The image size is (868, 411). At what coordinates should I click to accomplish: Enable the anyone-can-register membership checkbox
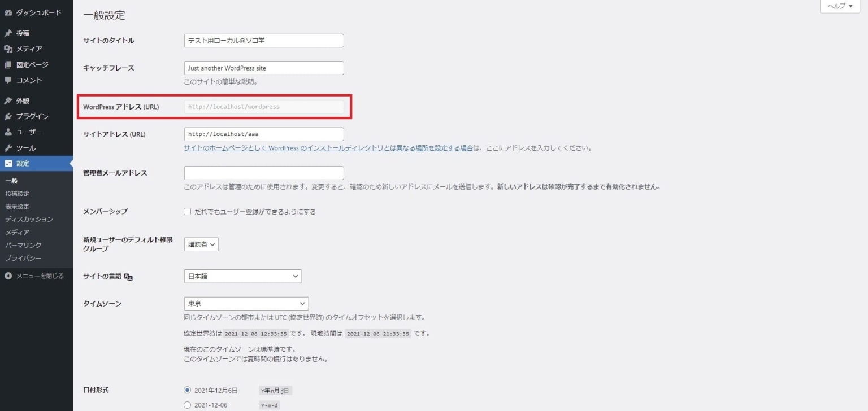point(188,212)
